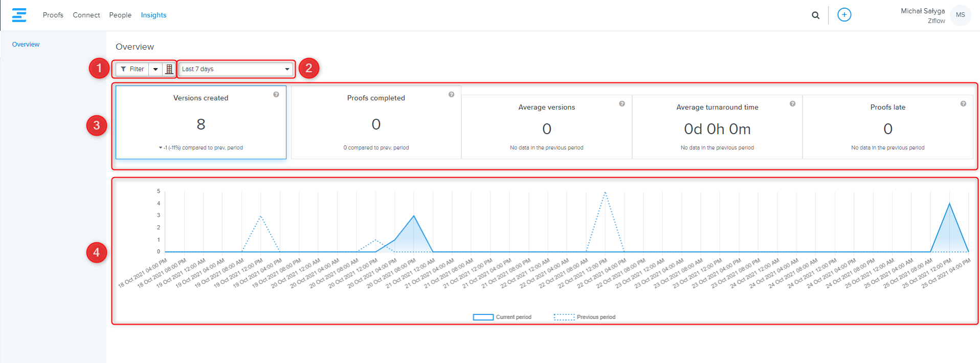This screenshot has height=363, width=980.
Task: Toggle Previous period series in chart legend
Action: coord(585,317)
